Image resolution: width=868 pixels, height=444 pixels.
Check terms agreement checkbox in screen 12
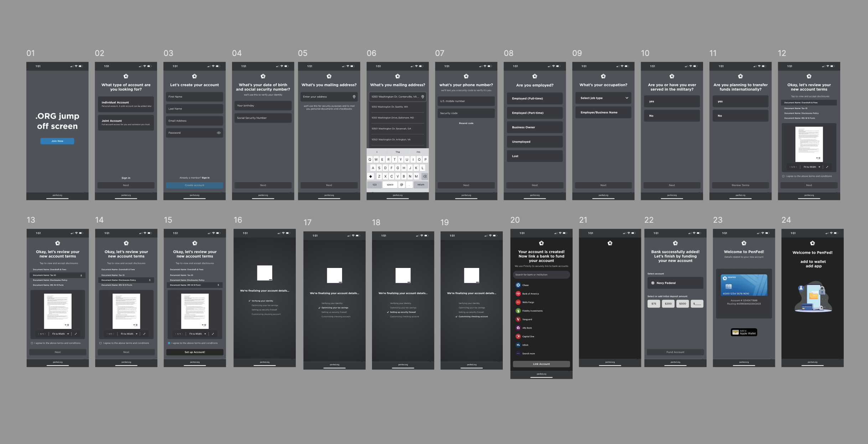tap(783, 176)
